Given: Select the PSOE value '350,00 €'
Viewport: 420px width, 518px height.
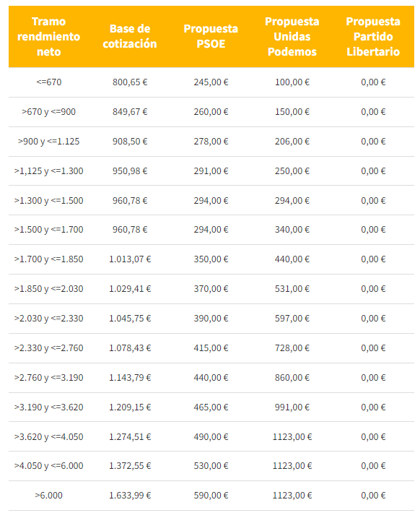Looking at the screenshot, I should 211,259.
